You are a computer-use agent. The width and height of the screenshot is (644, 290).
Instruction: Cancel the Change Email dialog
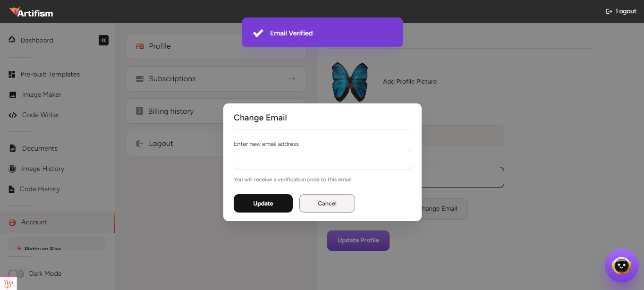(x=327, y=204)
